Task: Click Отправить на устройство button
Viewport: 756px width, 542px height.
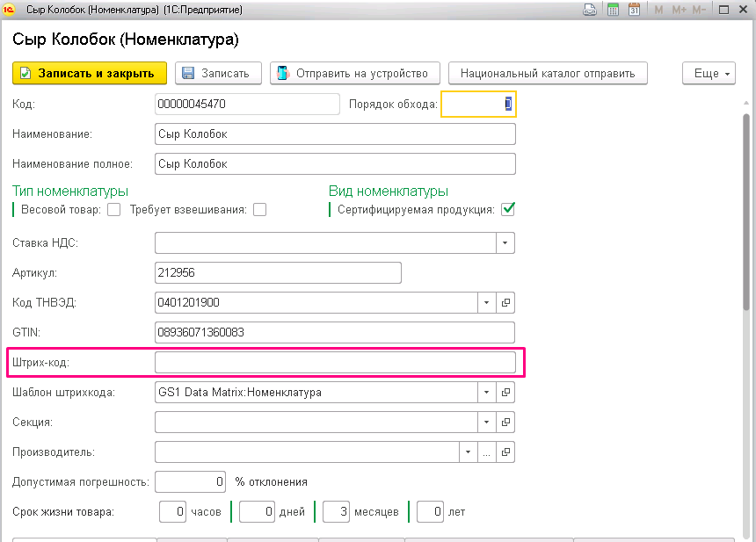Action: (355, 73)
